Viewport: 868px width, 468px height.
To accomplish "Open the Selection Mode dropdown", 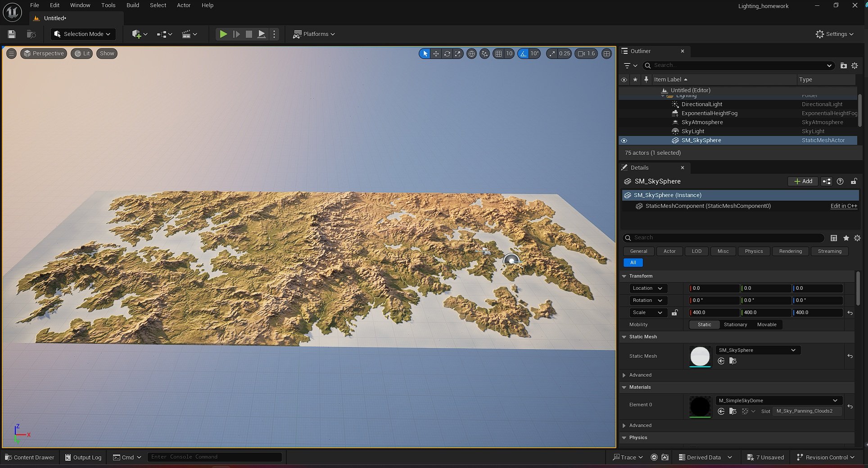I will 83,34.
